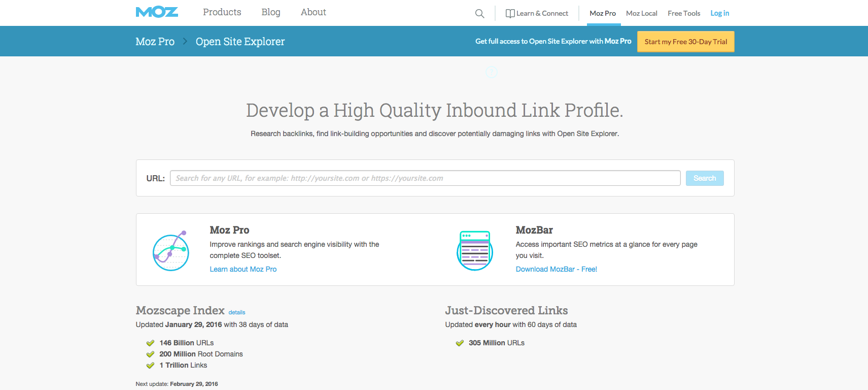Click the breadcrumb chevron after Moz Pro
868x390 pixels.
coord(185,41)
